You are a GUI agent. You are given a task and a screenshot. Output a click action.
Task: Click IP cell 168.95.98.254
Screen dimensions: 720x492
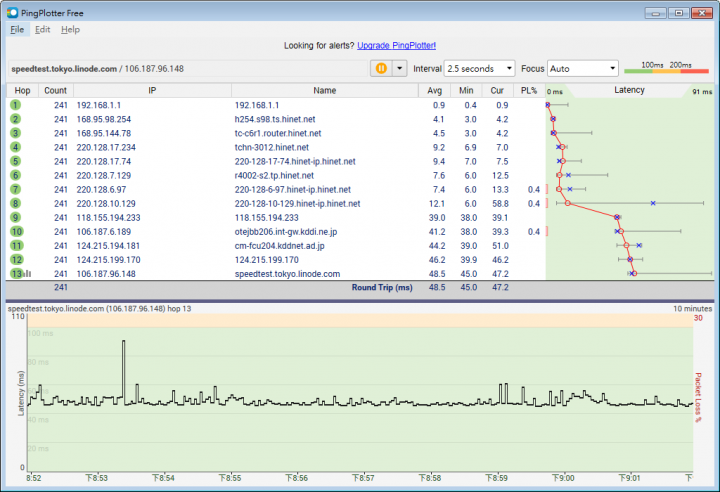coord(104,119)
